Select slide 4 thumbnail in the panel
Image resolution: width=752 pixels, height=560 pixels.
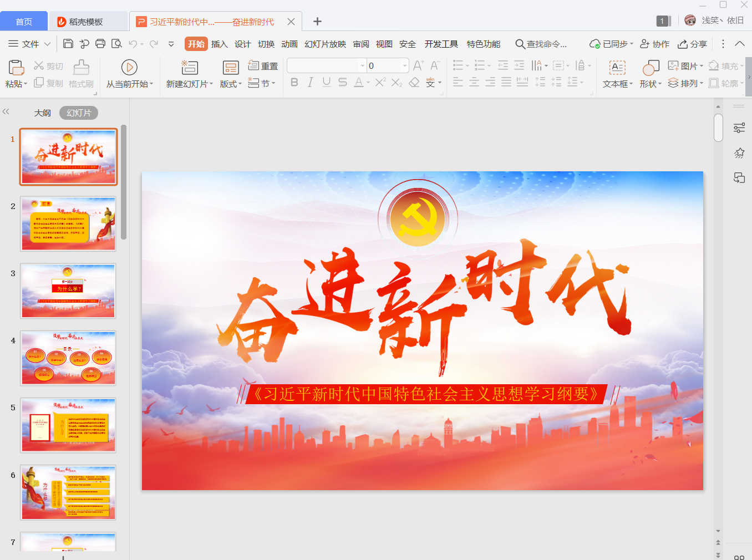pyautogui.click(x=68, y=358)
